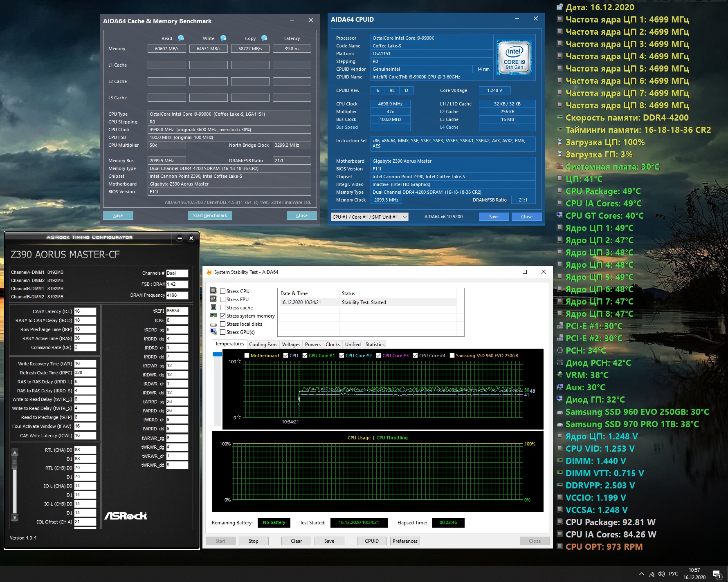Click the motherboard icon beside Системная плата
Image resolution: width=728 pixels, height=582 pixels.
[x=560, y=166]
